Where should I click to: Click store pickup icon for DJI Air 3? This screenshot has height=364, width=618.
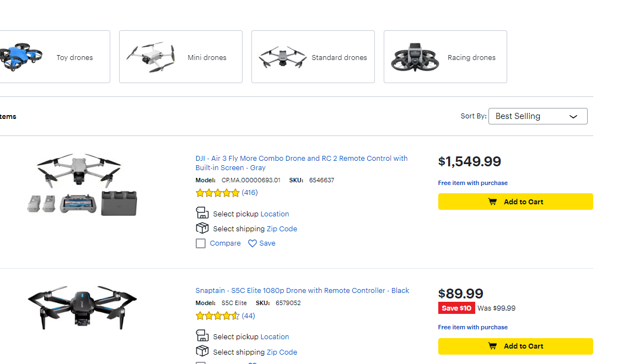click(x=202, y=213)
